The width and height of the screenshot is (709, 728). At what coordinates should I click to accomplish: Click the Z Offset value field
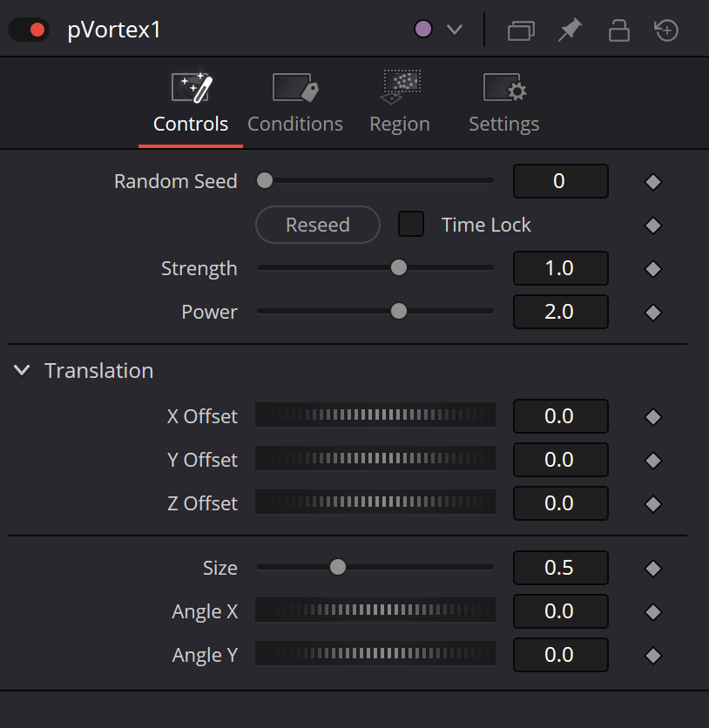pyautogui.click(x=560, y=503)
